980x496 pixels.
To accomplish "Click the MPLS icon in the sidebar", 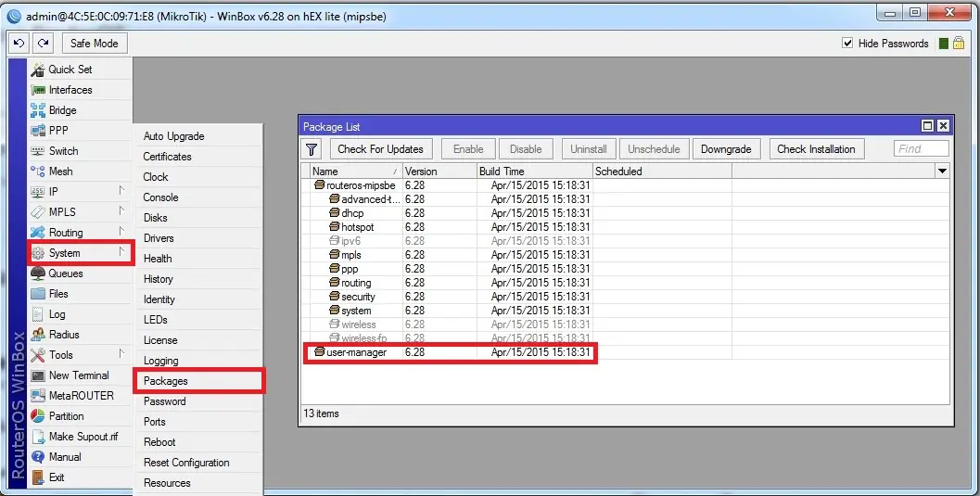I will pyautogui.click(x=38, y=212).
